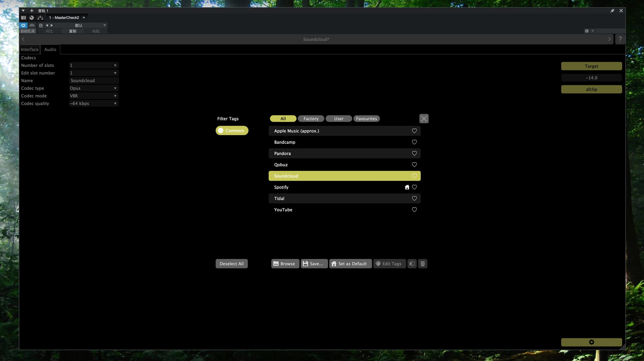
Task: Click the routing tree icon in the toolbar
Action: coord(40,17)
